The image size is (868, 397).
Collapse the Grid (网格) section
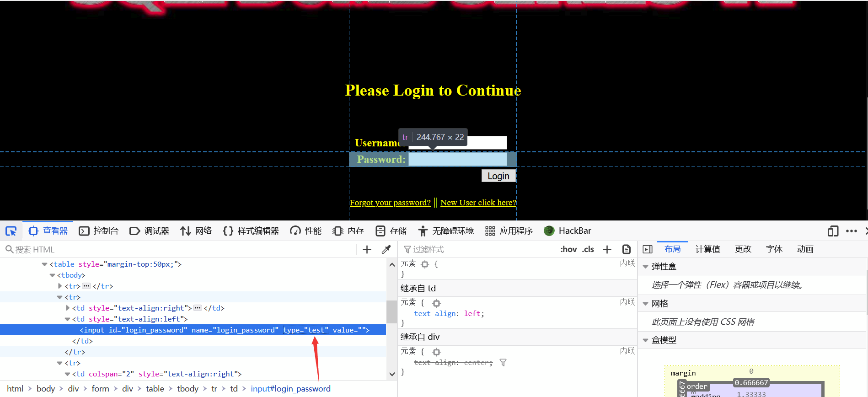click(x=645, y=304)
